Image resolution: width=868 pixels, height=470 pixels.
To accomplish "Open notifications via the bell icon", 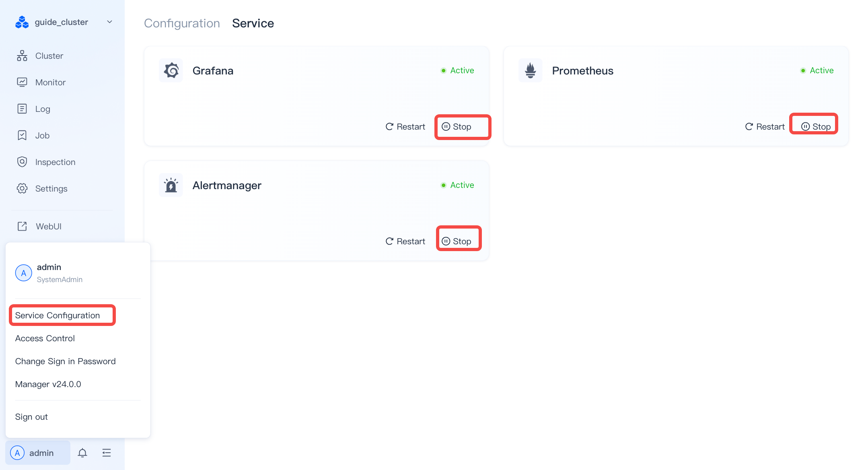I will pyautogui.click(x=82, y=453).
